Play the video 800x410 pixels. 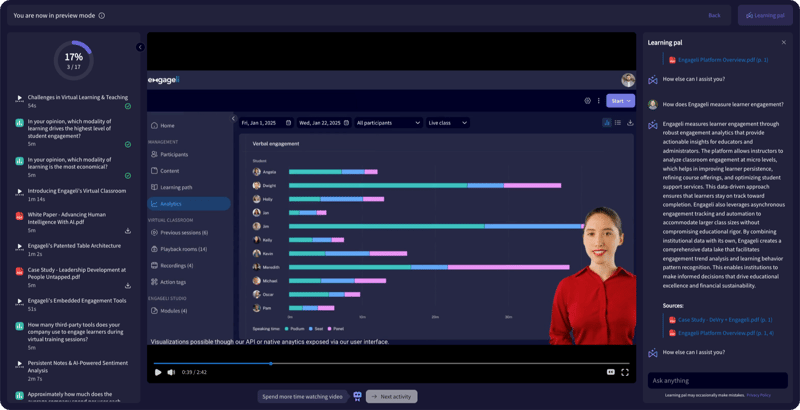click(x=158, y=372)
